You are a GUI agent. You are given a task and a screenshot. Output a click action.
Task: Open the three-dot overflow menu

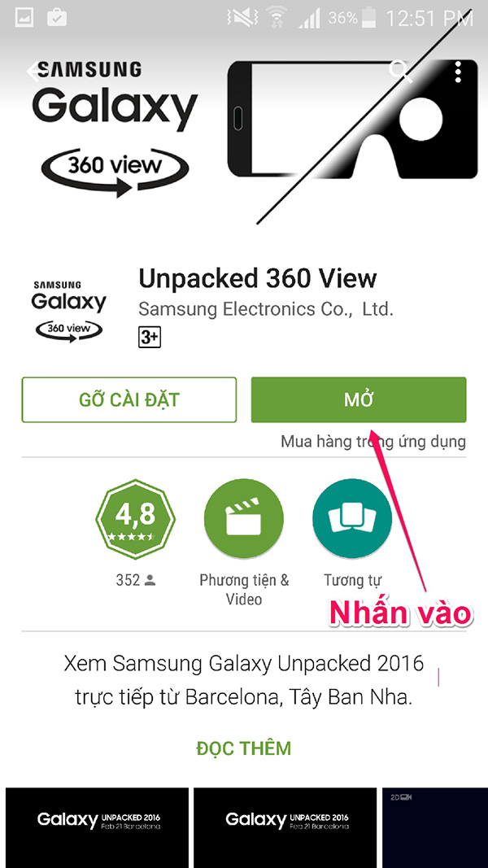[458, 72]
